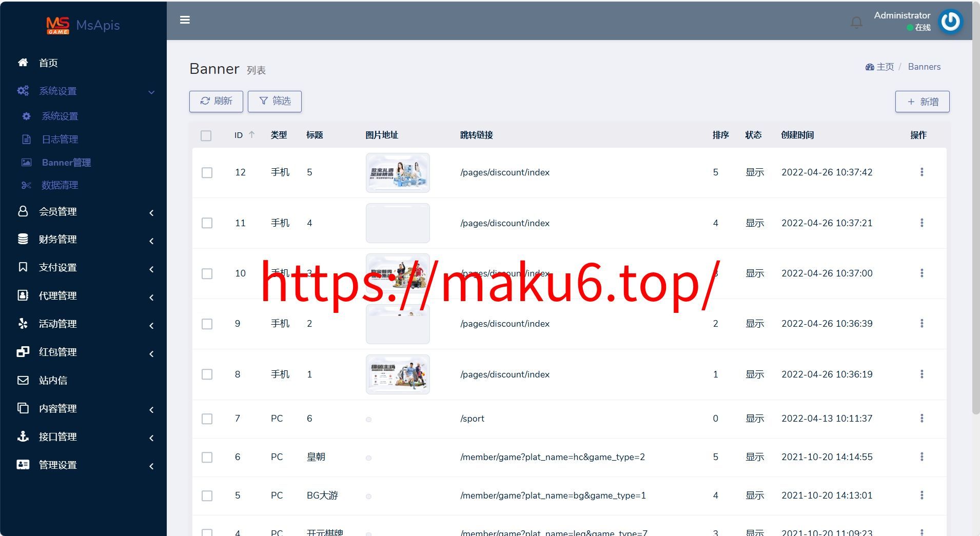Screen dimensions: 980x536
Task: Click the 新增 add button
Action: click(923, 102)
